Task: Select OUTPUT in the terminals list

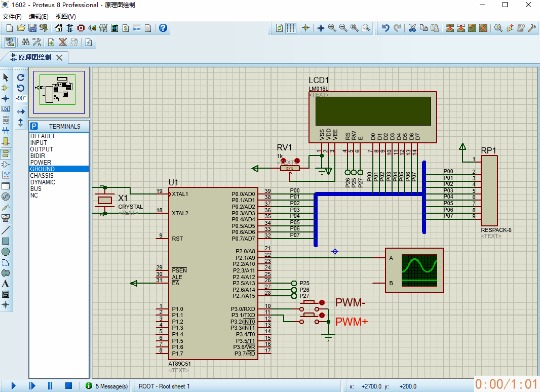Action: pos(59,149)
